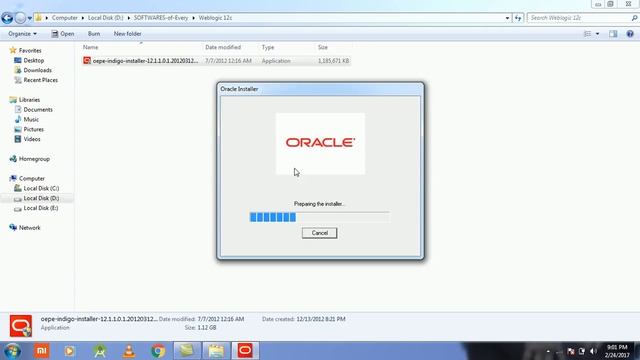The image size is (640, 360).
Task: Click the SOFTWARES-of-Every breadcrumb
Action: pos(161,18)
